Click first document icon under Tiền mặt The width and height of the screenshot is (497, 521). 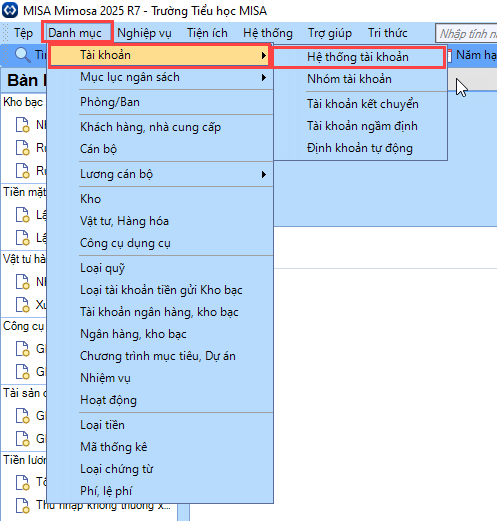click(23, 215)
